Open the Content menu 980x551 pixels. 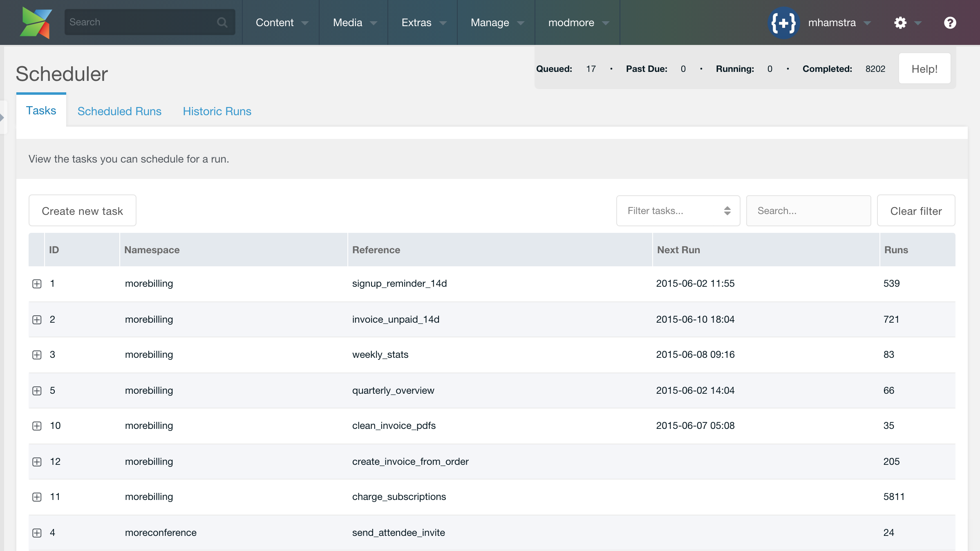click(281, 22)
